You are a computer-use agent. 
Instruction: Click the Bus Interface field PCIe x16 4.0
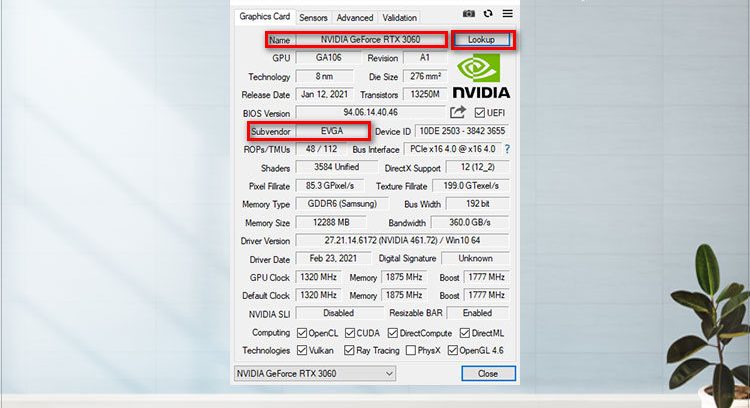[452, 149]
